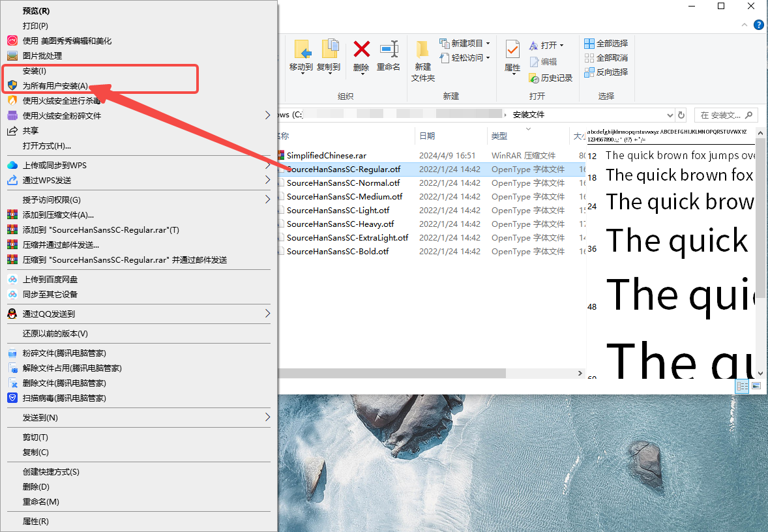The image size is (768, 532).
Task: Switch to large icons view at bottom right
Action: (756, 387)
